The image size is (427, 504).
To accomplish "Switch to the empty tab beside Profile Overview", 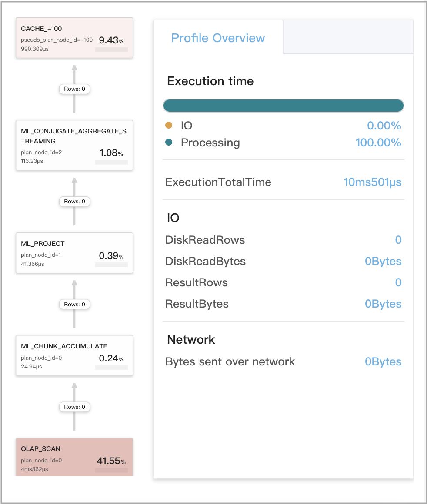I will coord(348,37).
